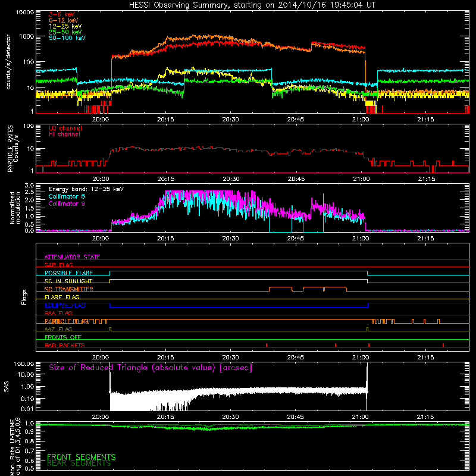476x476 pixels.
Task: Click the 21:15 tick under the SAS plot
Action: [x=425, y=417]
